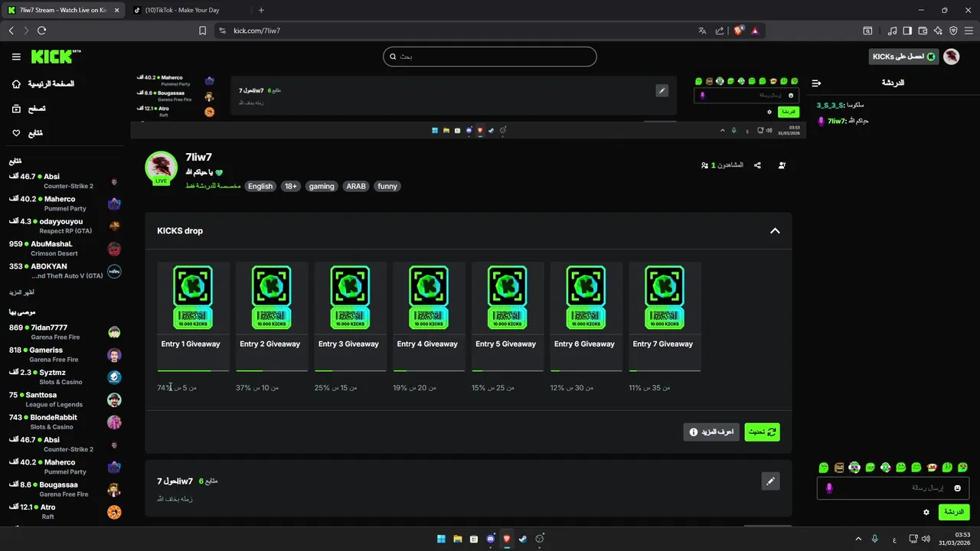Screen dimensions: 980x551
Task: Open a new browser tab
Action: point(261,10)
